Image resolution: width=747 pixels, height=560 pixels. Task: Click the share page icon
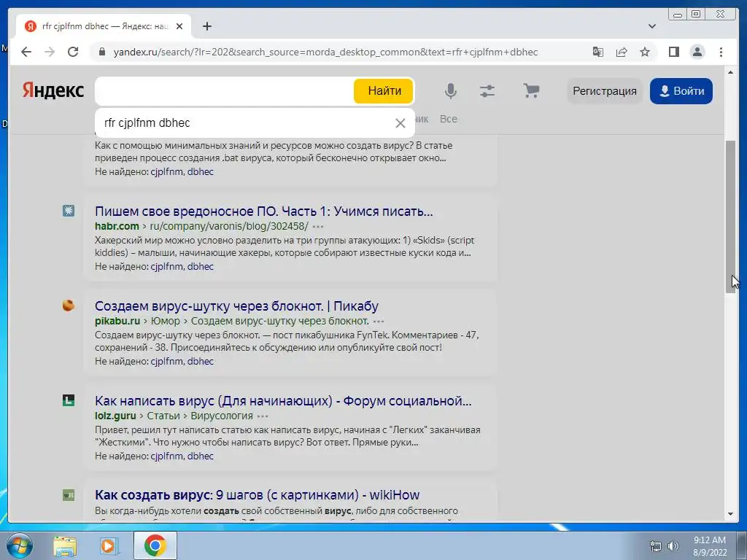click(x=622, y=52)
